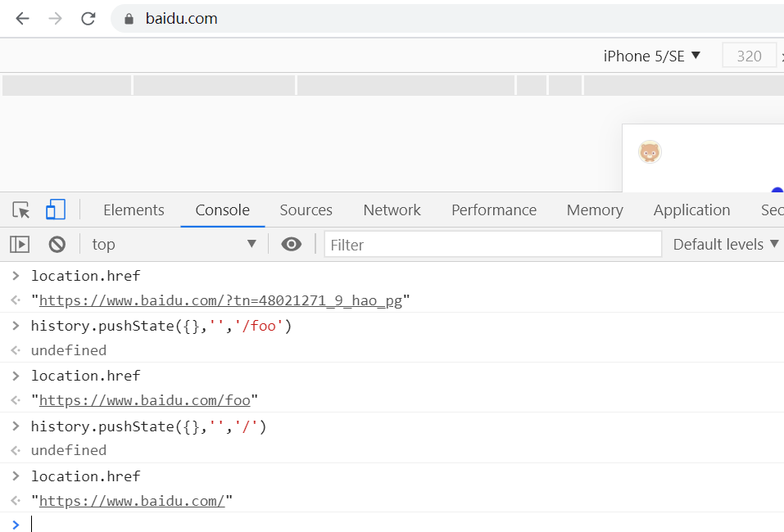Image resolution: width=784 pixels, height=532 pixels.
Task: Click the second undefined output
Action: [69, 451]
